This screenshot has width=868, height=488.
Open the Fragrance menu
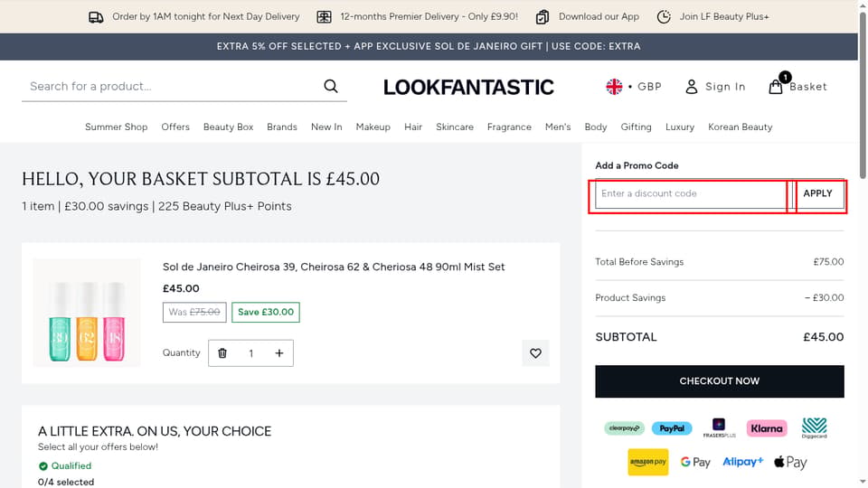[509, 127]
